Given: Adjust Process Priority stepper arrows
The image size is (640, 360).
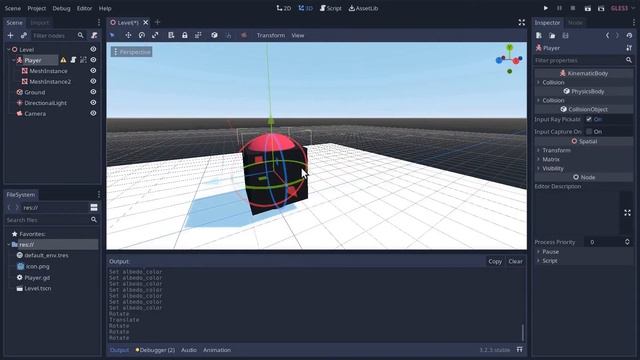Looking at the screenshot, I should click(x=627, y=242).
